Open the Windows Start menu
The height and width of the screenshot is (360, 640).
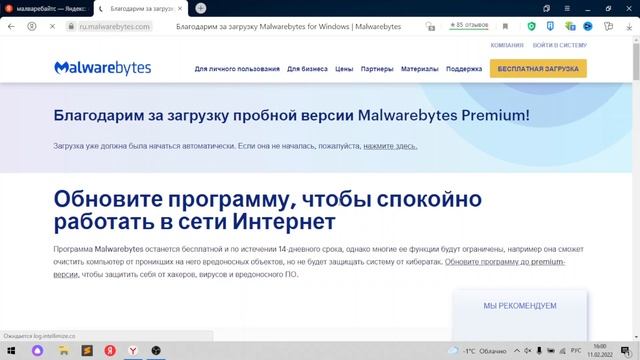tap(11, 351)
